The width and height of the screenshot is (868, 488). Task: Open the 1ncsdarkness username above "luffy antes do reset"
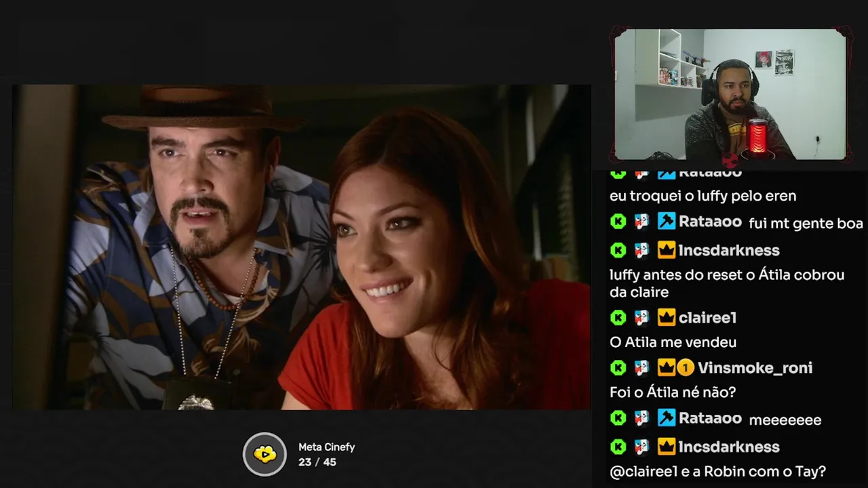[729, 250]
